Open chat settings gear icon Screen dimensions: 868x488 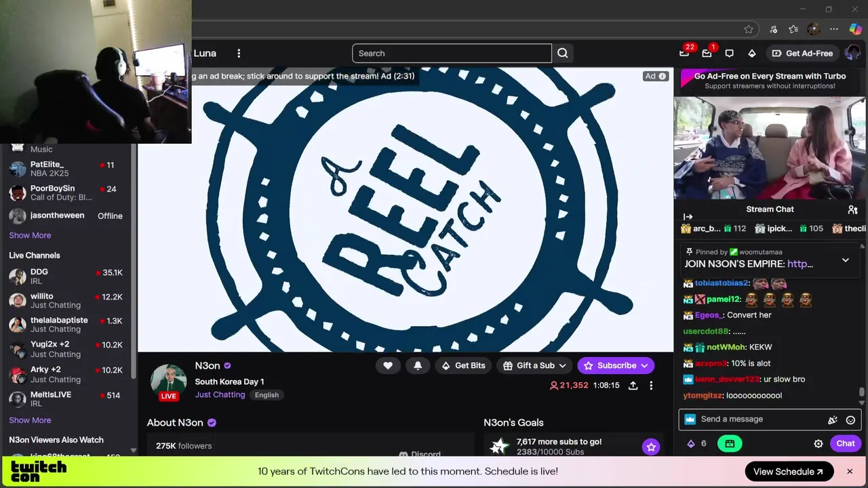point(818,443)
